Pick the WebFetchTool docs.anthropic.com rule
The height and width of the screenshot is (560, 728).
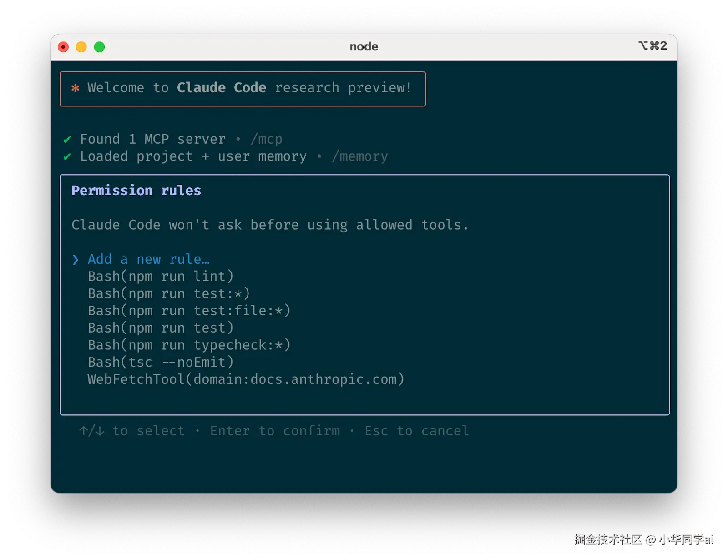click(246, 379)
